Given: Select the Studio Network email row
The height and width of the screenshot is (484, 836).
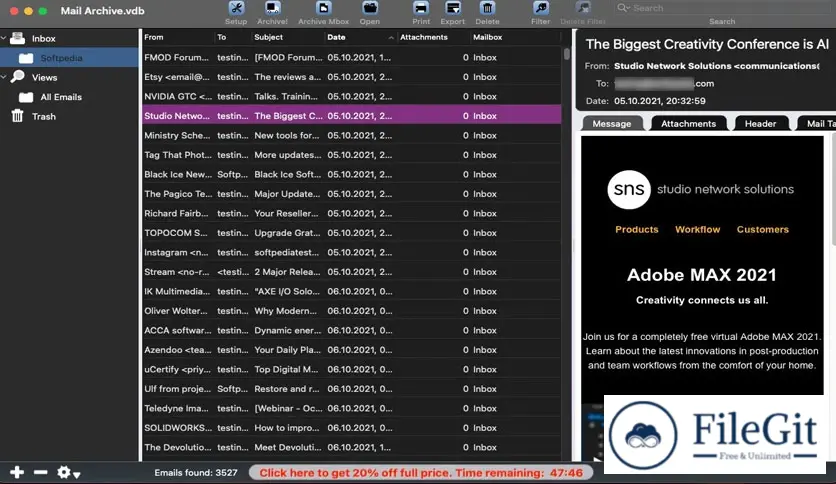Looking at the screenshot, I should [352, 116].
